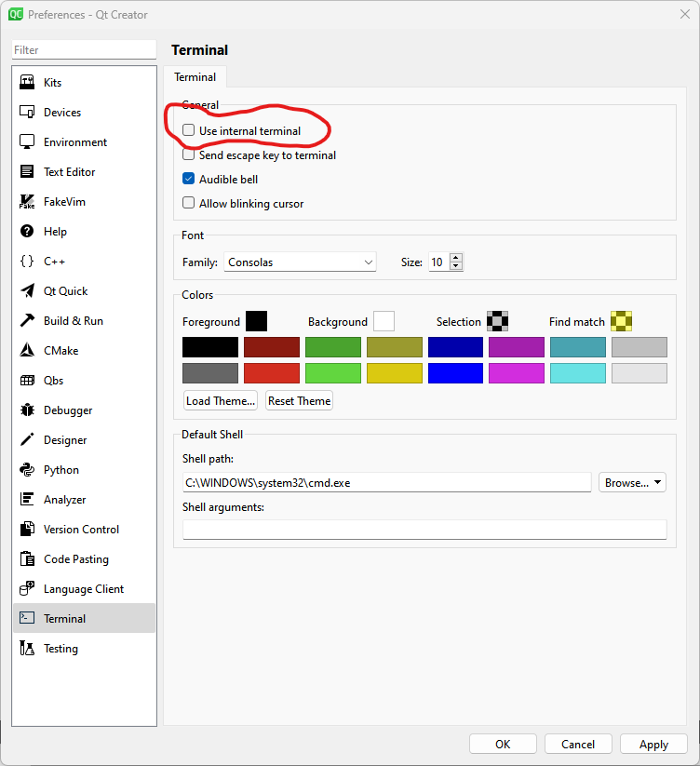Edit the dark red palette color

click(272, 347)
